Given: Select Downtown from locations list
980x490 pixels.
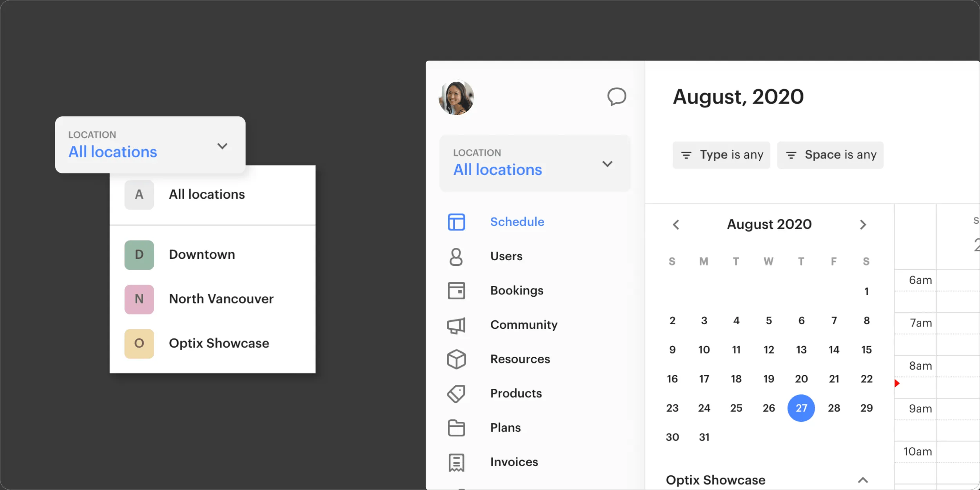Looking at the screenshot, I should [x=201, y=254].
